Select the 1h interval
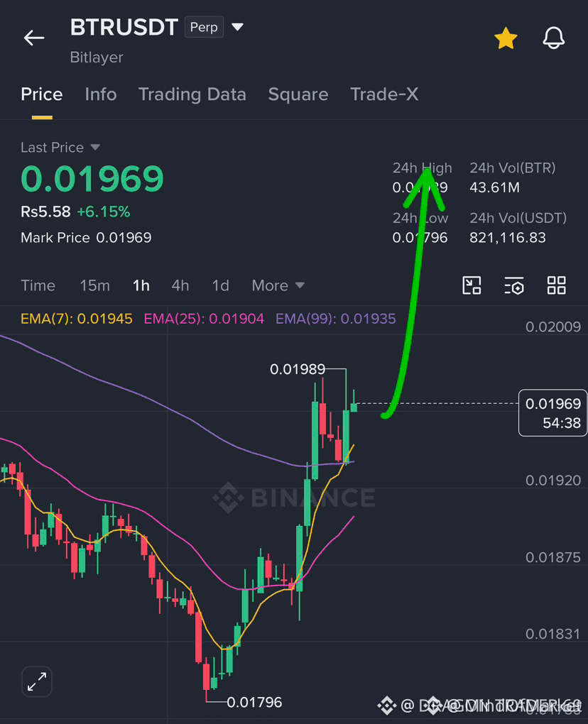 click(x=141, y=285)
